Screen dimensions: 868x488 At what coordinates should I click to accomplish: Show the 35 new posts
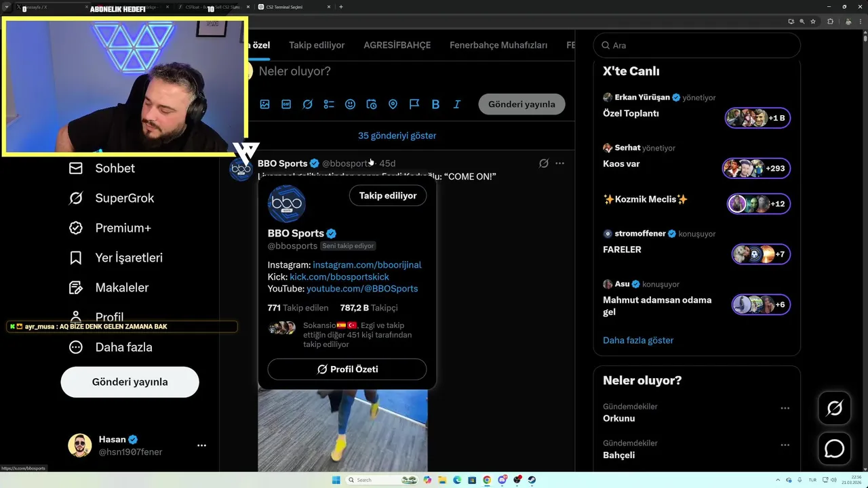pos(397,136)
